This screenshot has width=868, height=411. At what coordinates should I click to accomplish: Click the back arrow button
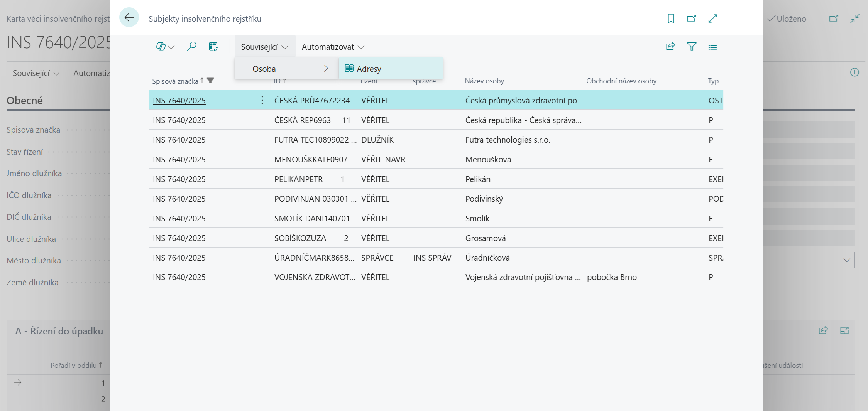tap(129, 18)
